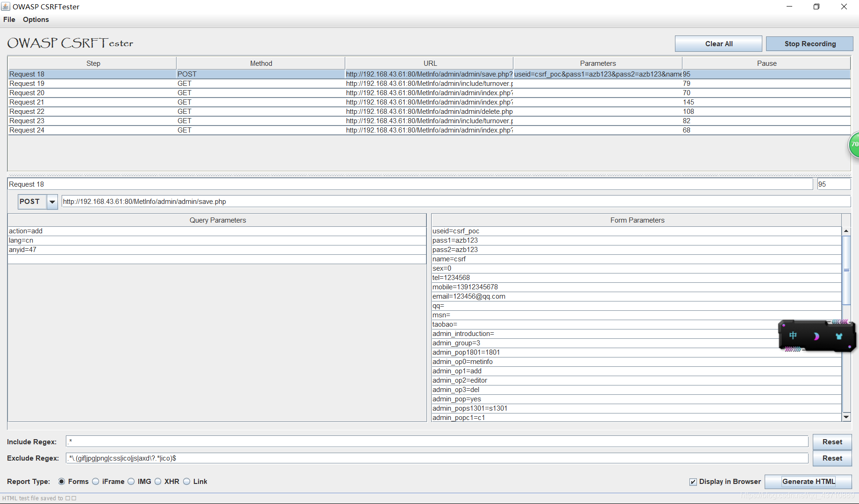Click the Form Parameters scroll down arrow
Image resolution: width=859 pixels, height=504 pixels.
pos(846,417)
